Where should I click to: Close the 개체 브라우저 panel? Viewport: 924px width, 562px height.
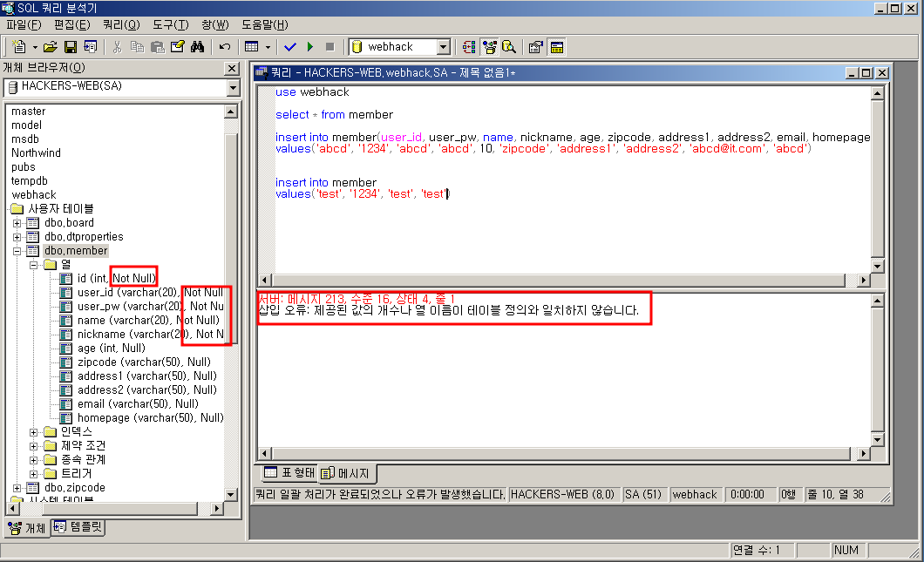pos(232,68)
